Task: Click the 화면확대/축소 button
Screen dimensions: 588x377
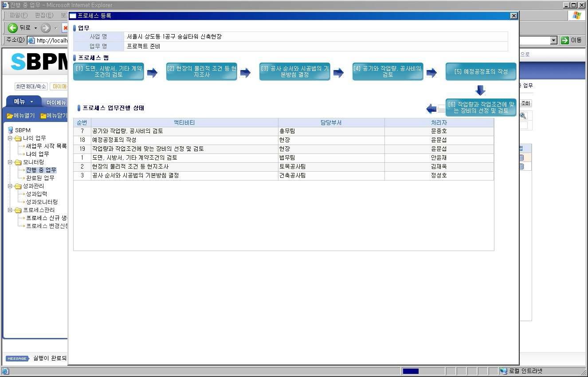Action: point(31,86)
